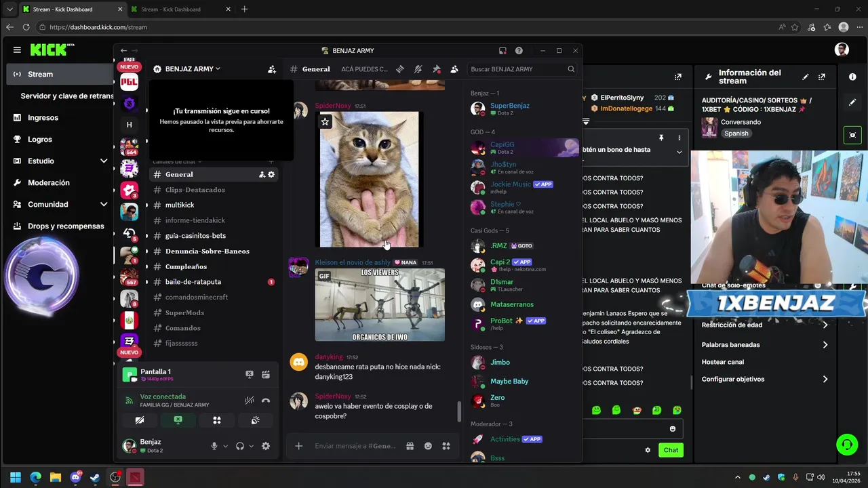868x488 pixels.
Task: Open Discord user settings gear
Action: pos(266,446)
